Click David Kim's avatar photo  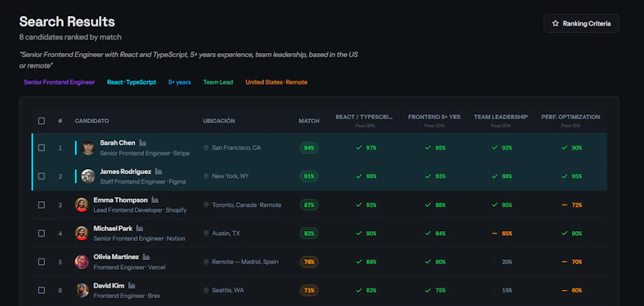click(x=81, y=291)
